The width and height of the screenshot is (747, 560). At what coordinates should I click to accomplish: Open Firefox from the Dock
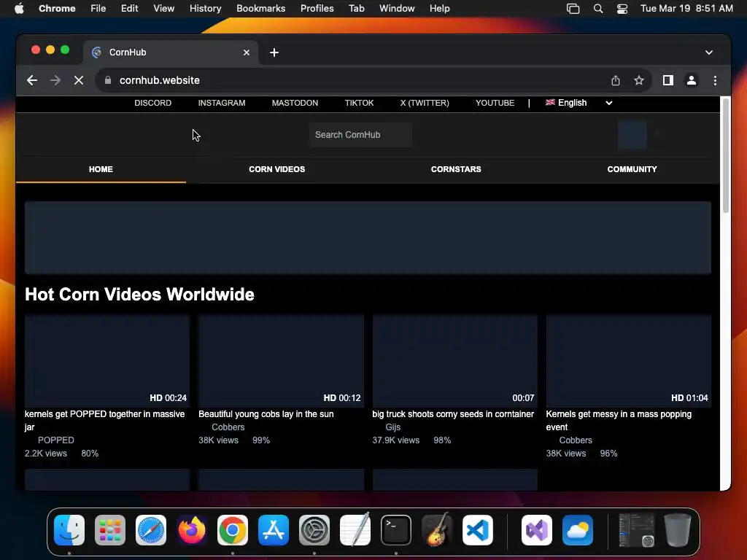coord(192,530)
